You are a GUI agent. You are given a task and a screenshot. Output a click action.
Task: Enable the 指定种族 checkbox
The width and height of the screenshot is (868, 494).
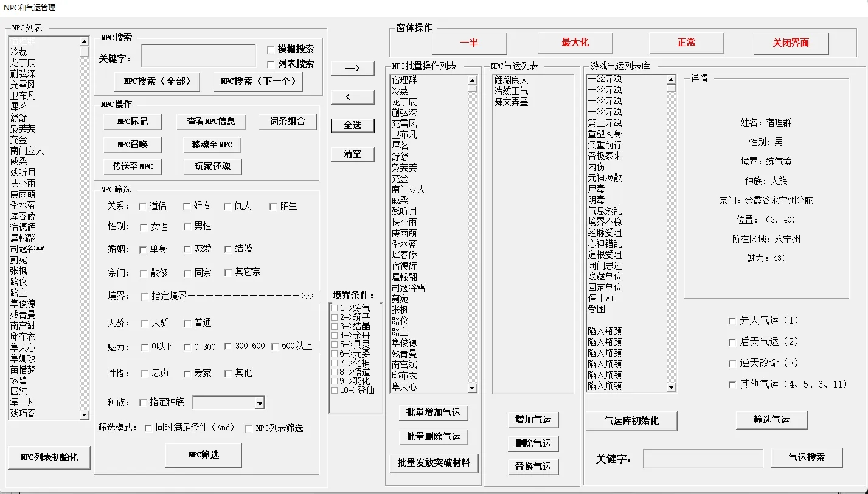(x=144, y=403)
